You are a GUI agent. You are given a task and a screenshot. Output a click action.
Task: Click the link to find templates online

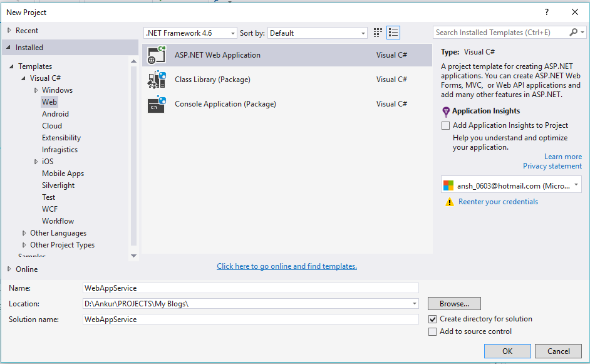(x=287, y=266)
